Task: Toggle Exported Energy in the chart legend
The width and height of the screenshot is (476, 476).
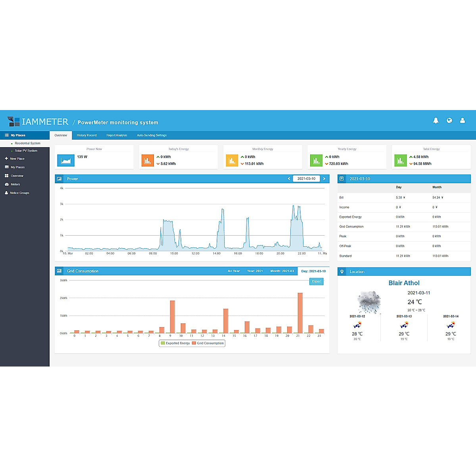Action: coord(175,343)
